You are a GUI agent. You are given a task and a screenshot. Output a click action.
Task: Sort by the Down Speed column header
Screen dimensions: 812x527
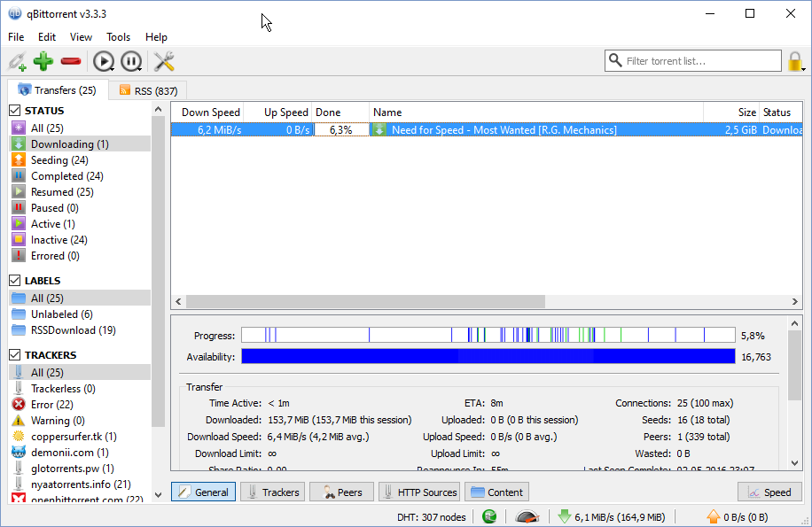207,112
